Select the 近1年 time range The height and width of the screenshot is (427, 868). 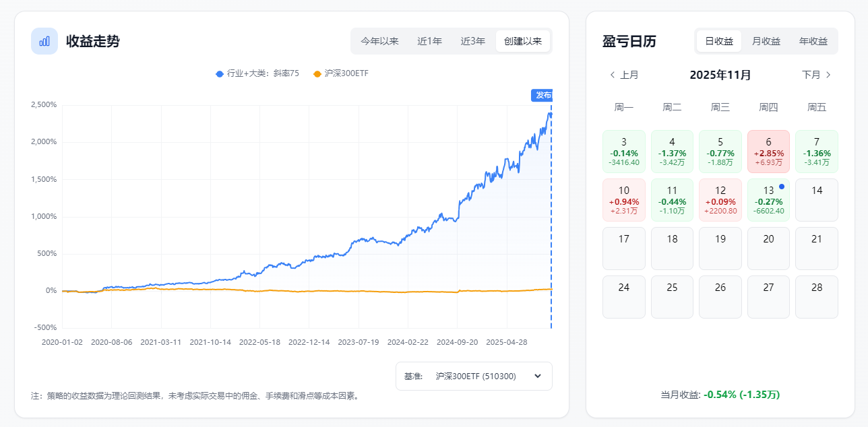click(429, 41)
